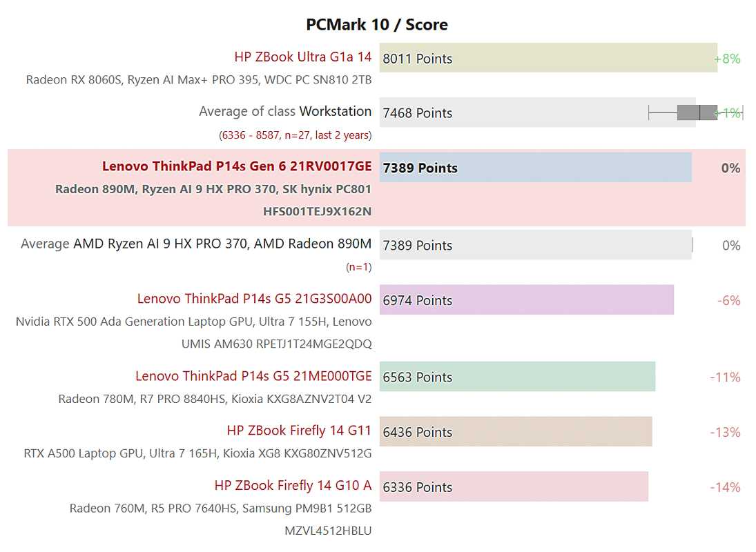
Task: Open the HP ZBook Ultra G1a 14 link
Action: 303,57
